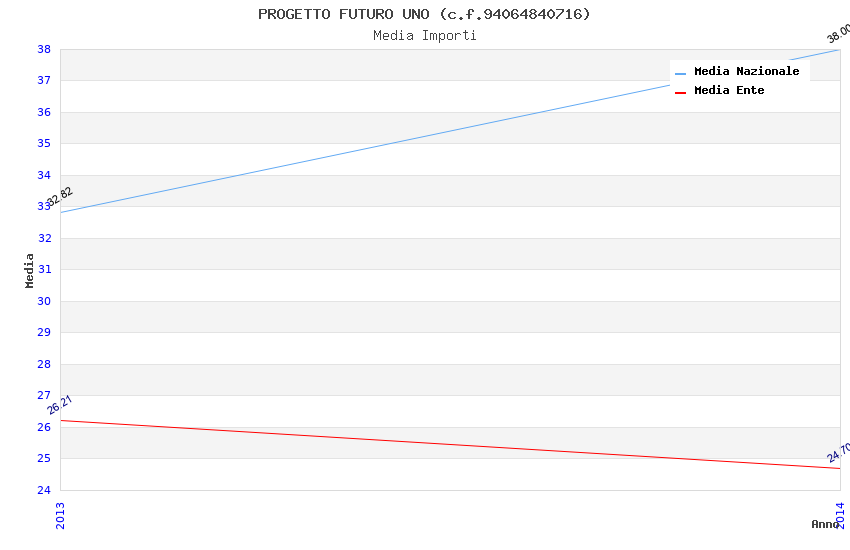Click the 30 y-axis tick label

pos(44,301)
